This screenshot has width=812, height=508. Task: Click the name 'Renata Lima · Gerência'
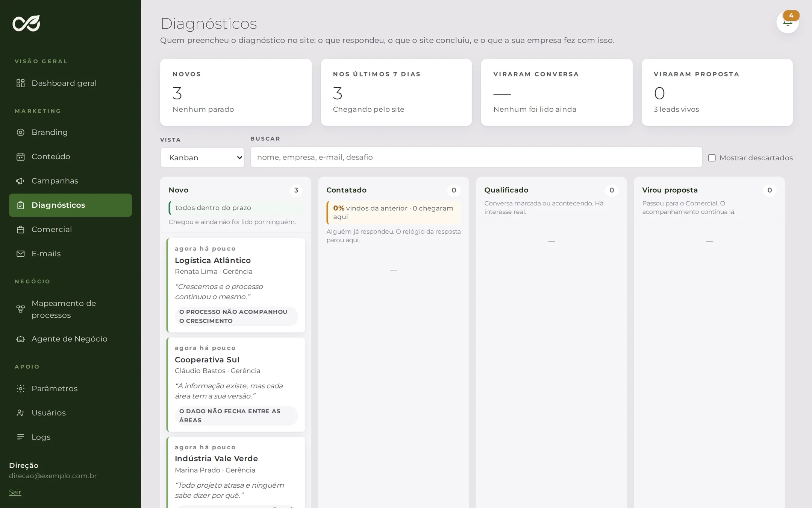pos(214,272)
